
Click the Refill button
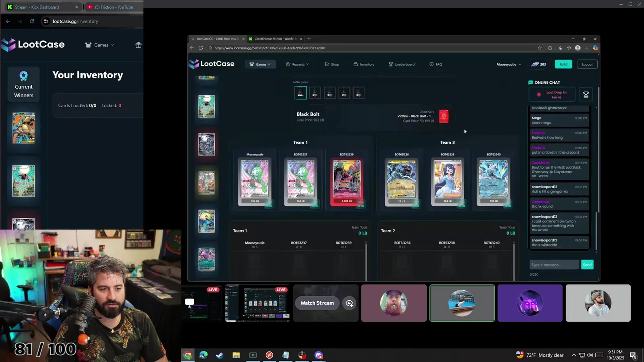click(x=563, y=64)
